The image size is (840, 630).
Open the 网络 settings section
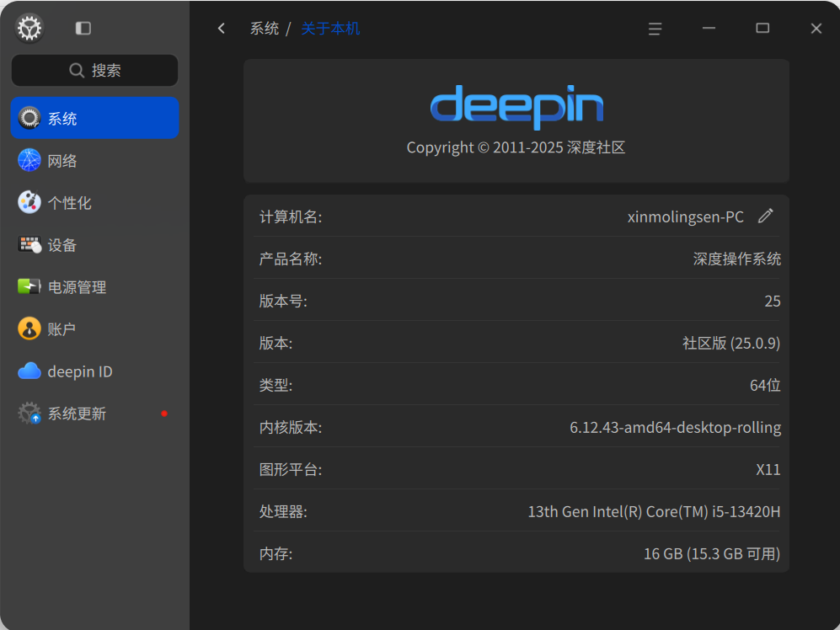coord(95,160)
